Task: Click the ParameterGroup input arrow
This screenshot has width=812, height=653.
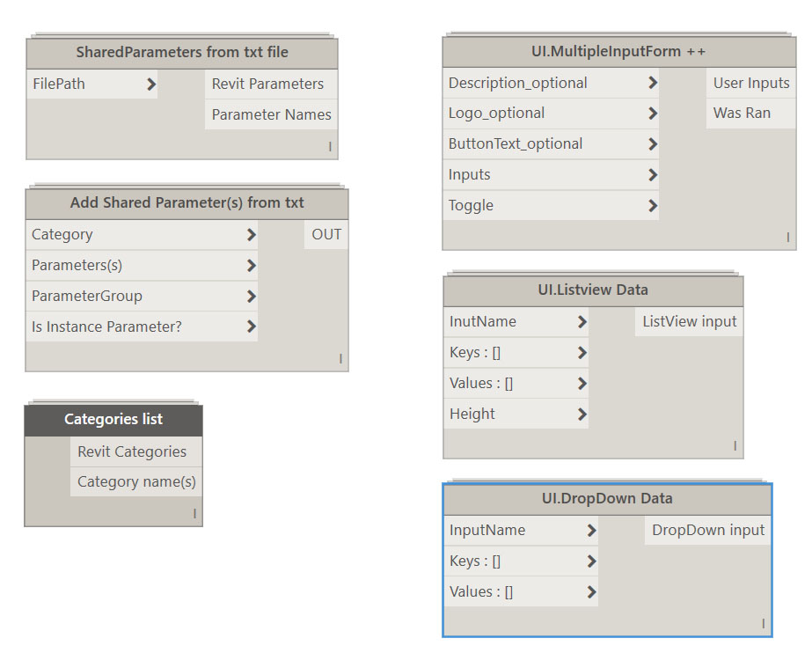Action: 252,296
